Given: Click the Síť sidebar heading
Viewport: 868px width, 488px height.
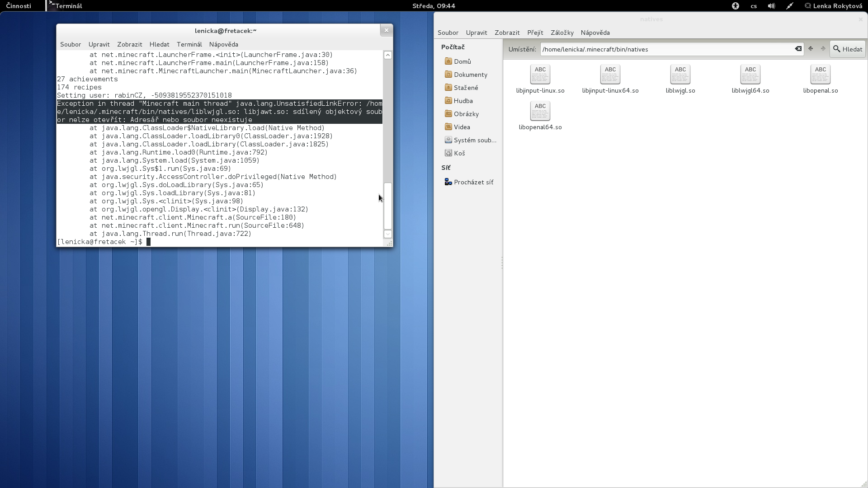Looking at the screenshot, I should point(446,168).
